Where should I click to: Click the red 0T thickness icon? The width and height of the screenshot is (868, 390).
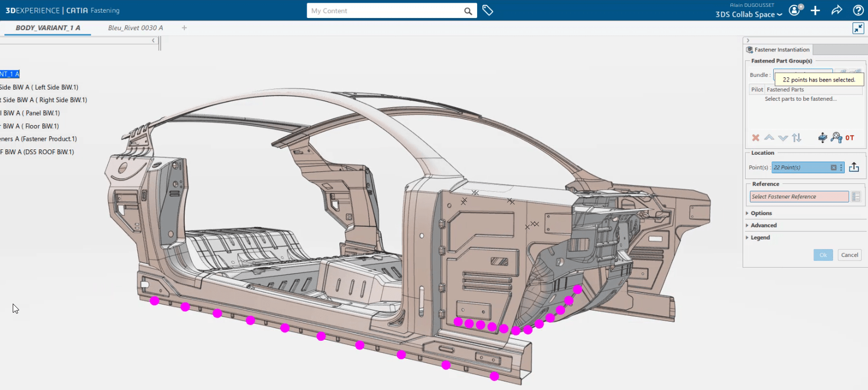tap(849, 138)
